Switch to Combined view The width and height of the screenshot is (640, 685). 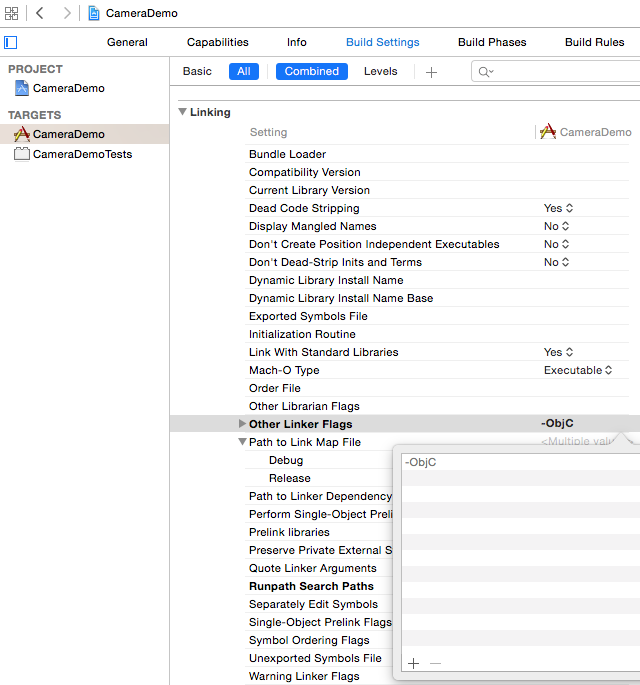click(x=311, y=71)
